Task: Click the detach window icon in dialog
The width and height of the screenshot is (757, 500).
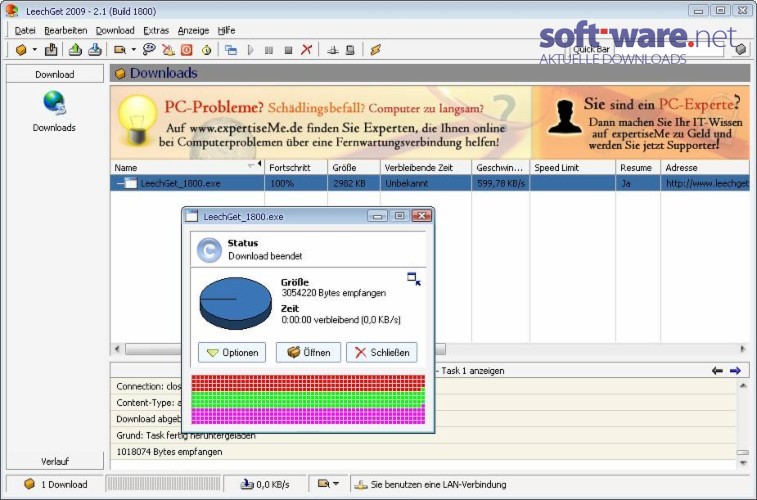Action: 414,278
